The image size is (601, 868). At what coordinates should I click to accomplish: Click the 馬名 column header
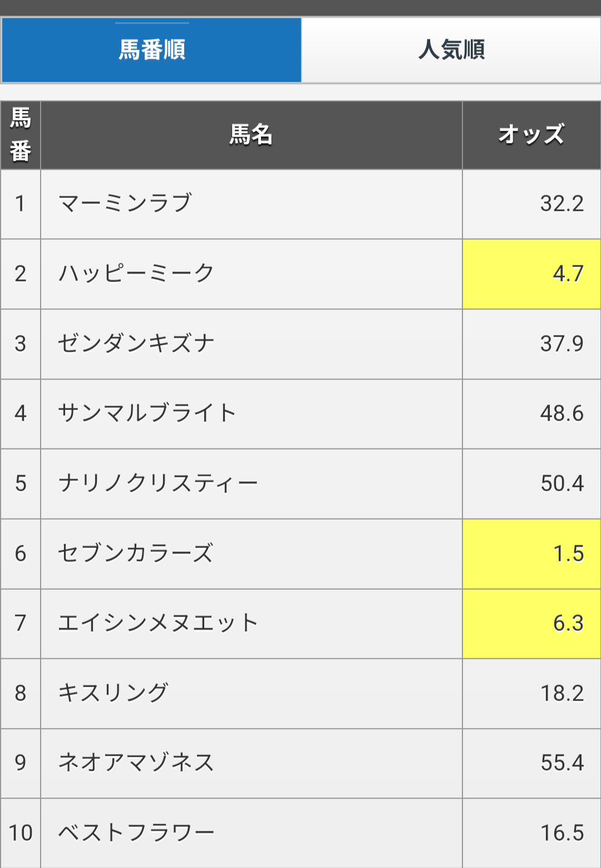click(x=252, y=135)
